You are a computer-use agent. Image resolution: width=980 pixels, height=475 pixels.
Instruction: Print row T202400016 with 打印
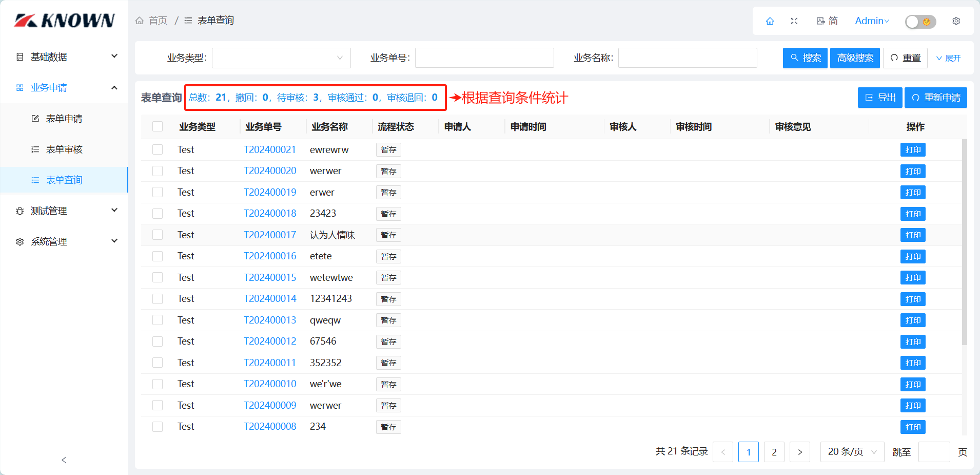pyautogui.click(x=913, y=256)
